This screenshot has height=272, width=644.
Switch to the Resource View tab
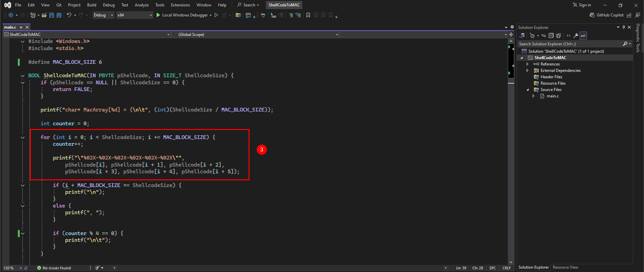click(x=566, y=267)
